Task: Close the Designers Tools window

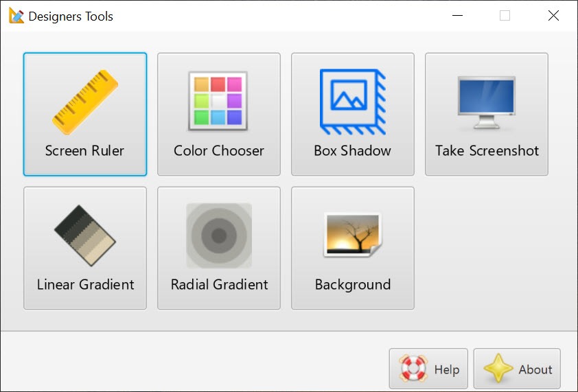Action: (x=553, y=16)
